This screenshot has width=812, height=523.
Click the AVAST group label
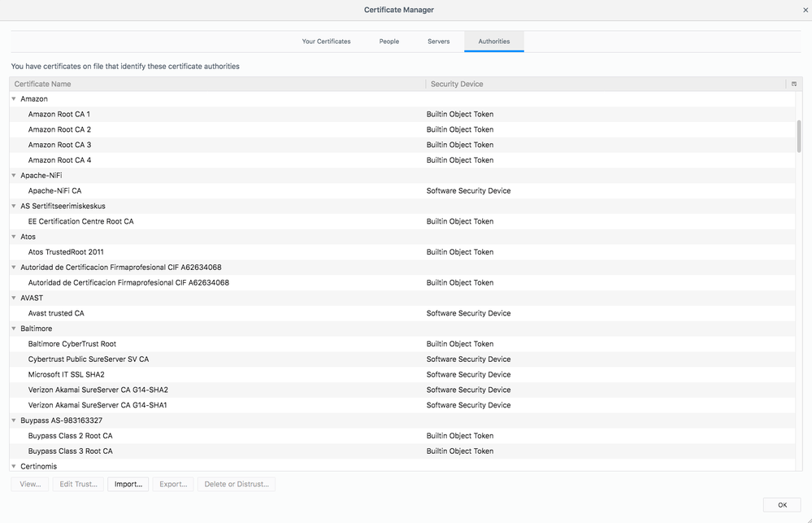pos(32,298)
